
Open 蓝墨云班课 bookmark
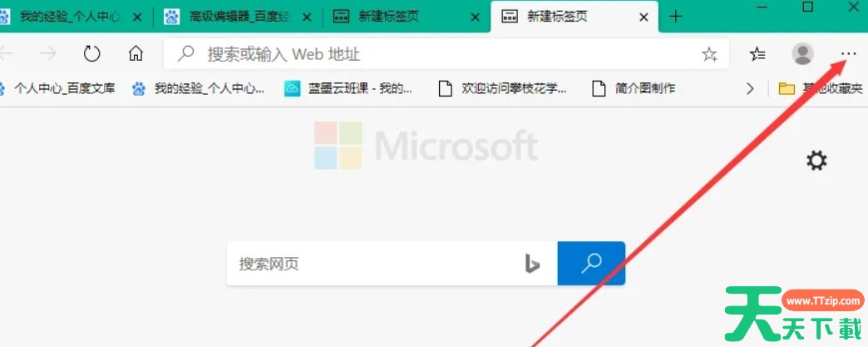coord(348,88)
